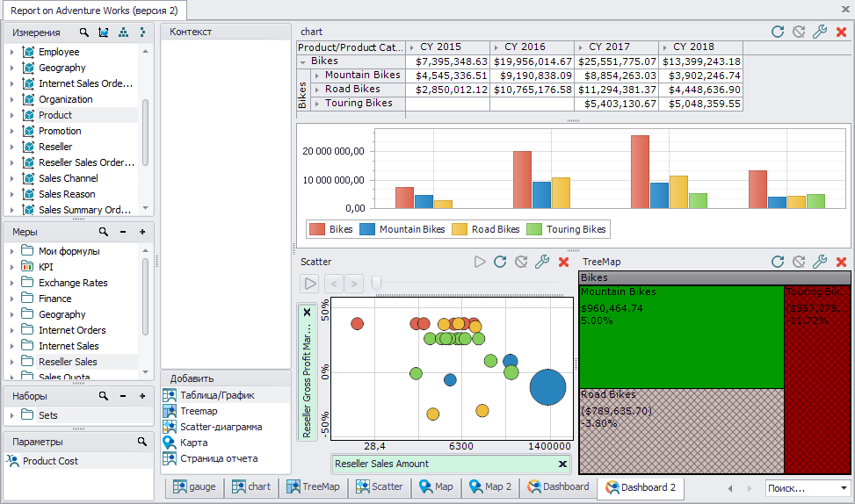Image resolution: width=855 pixels, height=504 pixels.
Task: Expand the CY 2015 column header
Action: coord(412,48)
